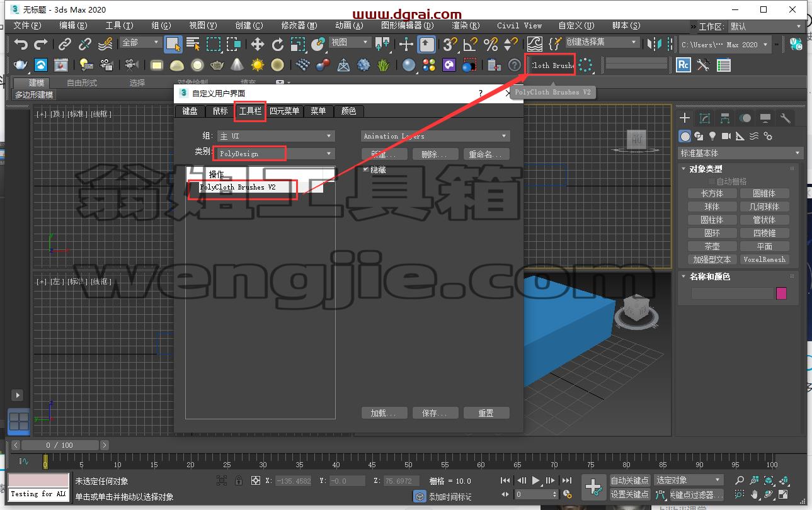Switch to 键盘 tab in dialog
The image size is (812, 510).
point(190,111)
